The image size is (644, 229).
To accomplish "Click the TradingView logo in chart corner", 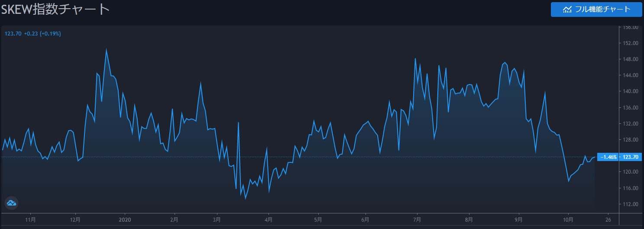I will 11,202.
